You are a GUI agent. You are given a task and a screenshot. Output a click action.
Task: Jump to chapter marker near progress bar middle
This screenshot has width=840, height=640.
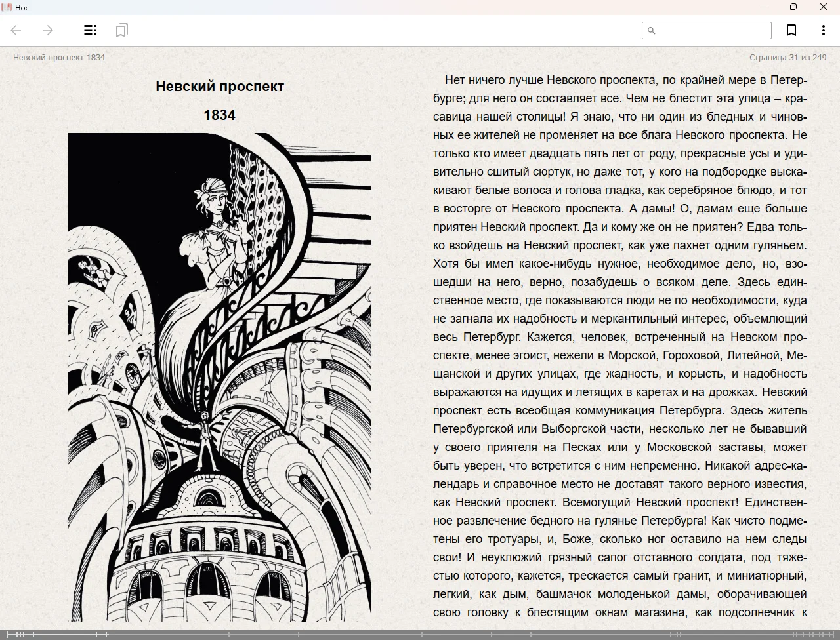click(x=420, y=635)
